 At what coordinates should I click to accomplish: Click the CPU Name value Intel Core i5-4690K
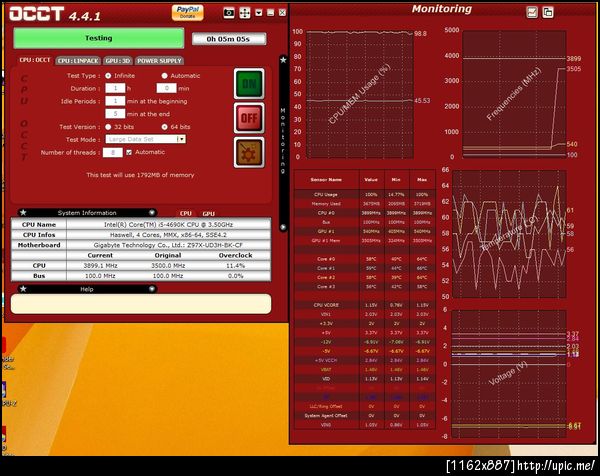coord(168,225)
